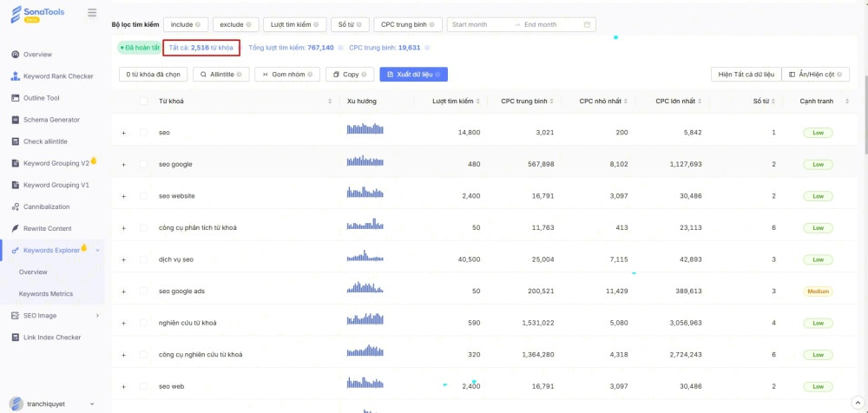Toggle the hamburger sidebar menu icon
Image resolution: width=868 pixels, height=413 pixels.
pos(93,13)
